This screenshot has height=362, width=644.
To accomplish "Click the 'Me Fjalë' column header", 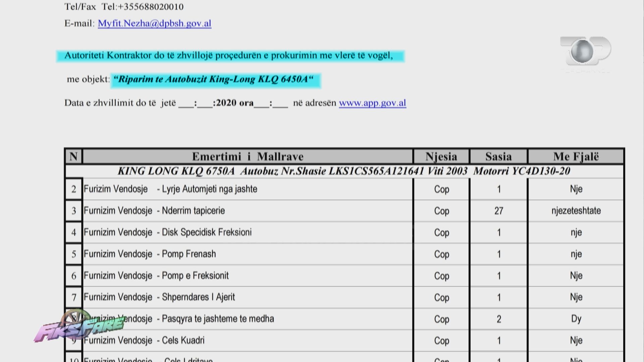I will coord(576,157).
